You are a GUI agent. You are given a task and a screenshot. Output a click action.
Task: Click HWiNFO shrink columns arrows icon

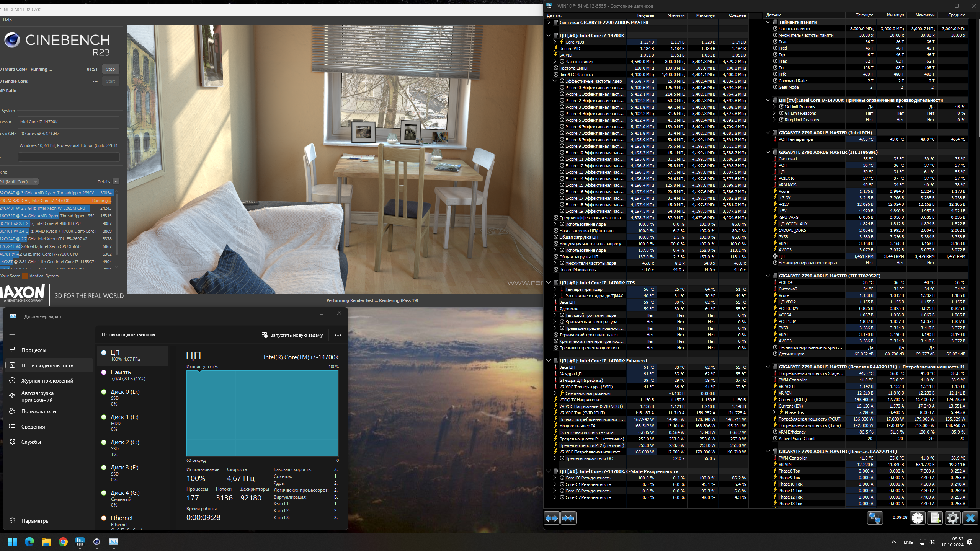(568, 518)
